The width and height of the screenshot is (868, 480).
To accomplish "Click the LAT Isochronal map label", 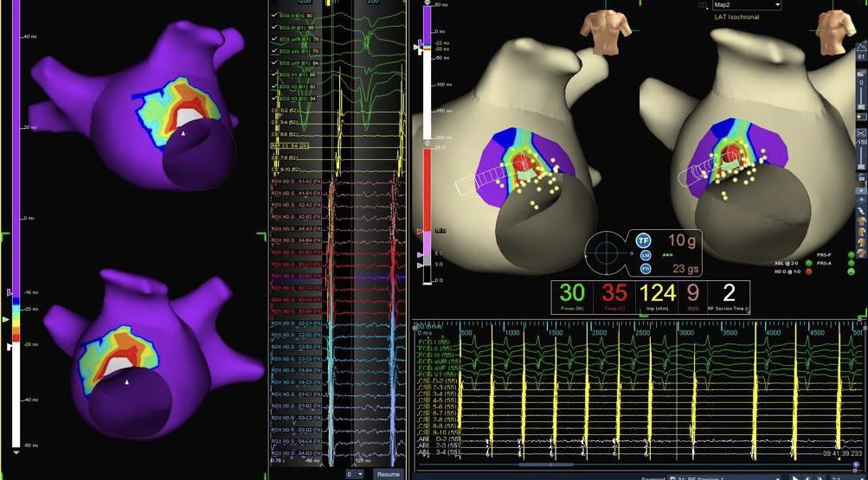I will pos(736,17).
